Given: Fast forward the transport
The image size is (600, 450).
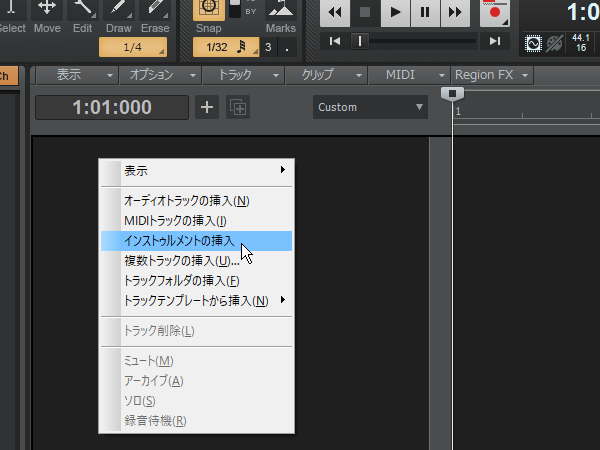Looking at the screenshot, I should tap(455, 12).
